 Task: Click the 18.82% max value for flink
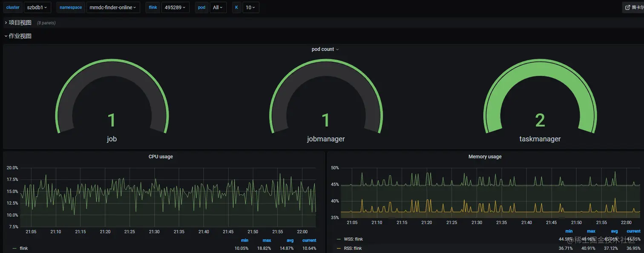pos(264,248)
